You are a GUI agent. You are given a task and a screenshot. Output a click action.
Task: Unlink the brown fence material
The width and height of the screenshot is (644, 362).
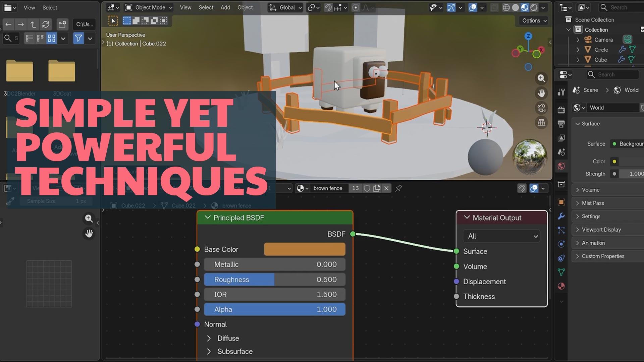click(x=386, y=188)
